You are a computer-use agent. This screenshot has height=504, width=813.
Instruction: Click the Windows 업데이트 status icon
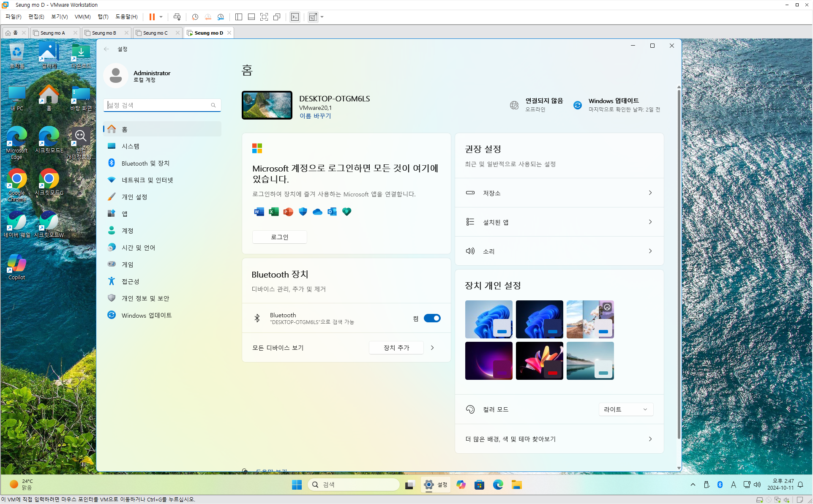(577, 105)
